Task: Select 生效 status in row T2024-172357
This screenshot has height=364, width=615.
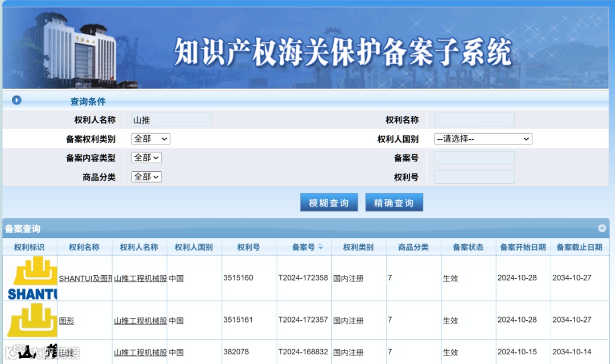Action: pos(450,321)
